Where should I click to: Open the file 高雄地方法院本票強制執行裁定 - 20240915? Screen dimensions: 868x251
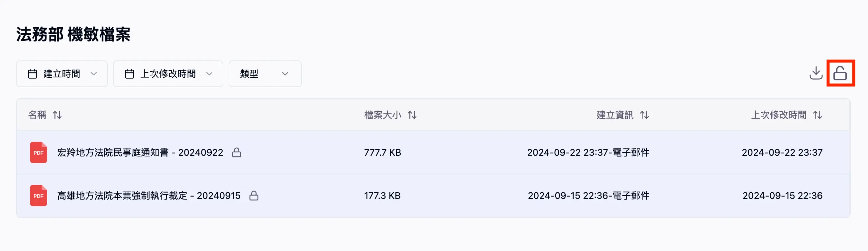click(148, 196)
